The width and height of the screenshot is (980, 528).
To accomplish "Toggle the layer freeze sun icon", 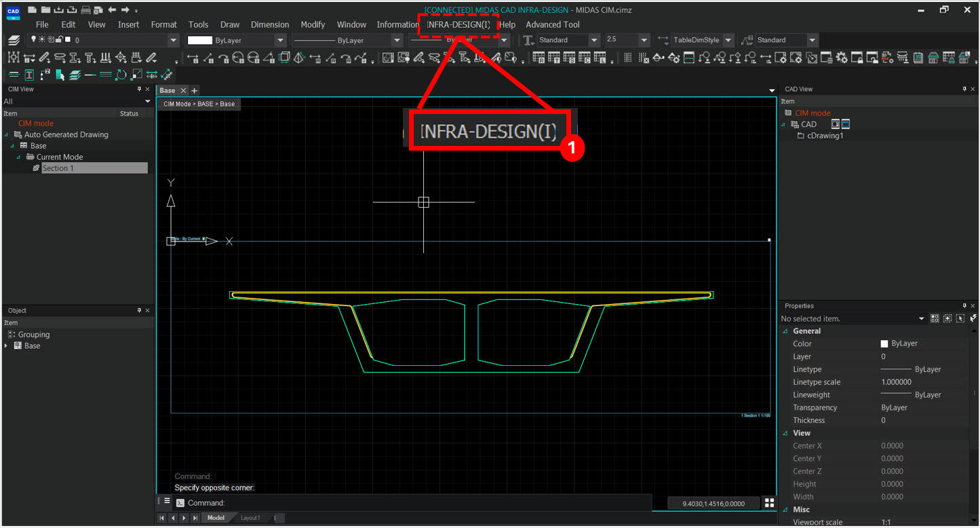I will pos(42,39).
